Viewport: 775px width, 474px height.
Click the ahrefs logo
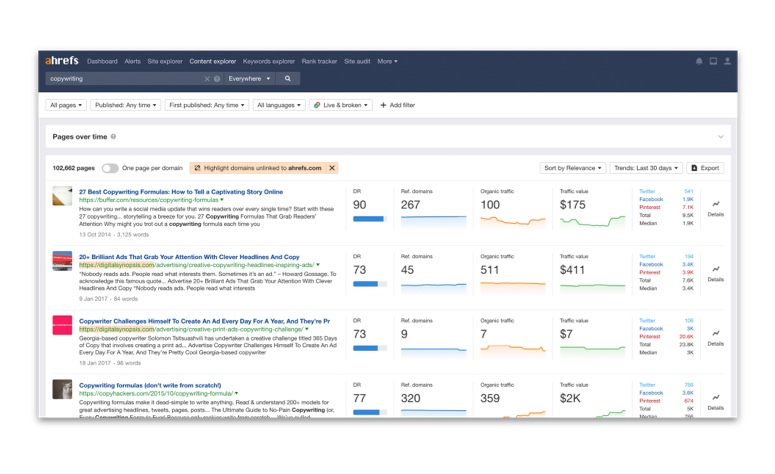coord(61,61)
